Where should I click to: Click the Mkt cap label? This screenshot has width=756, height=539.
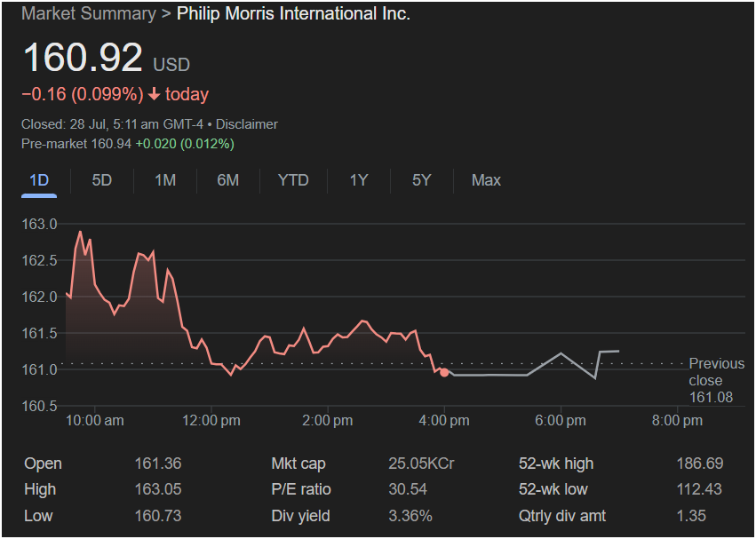tap(298, 464)
